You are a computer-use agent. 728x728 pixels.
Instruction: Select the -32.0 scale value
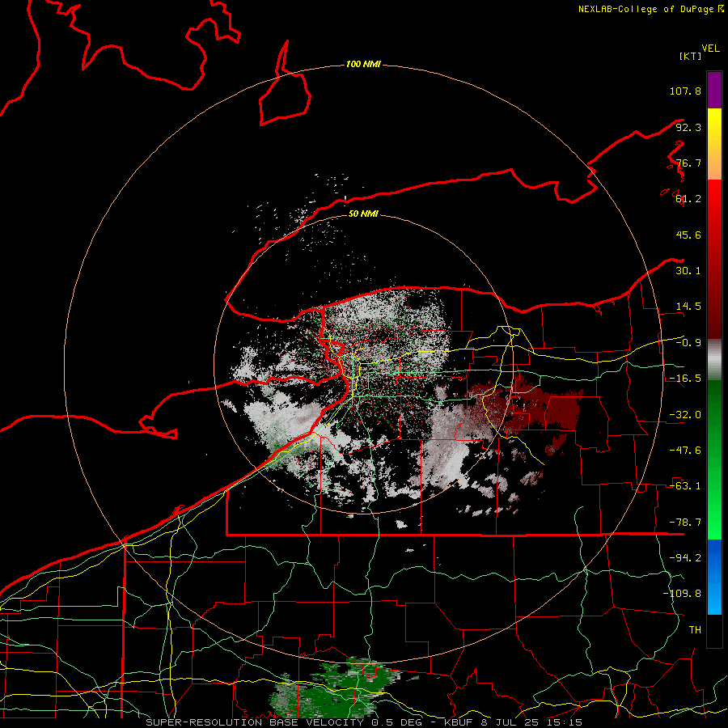(x=685, y=414)
